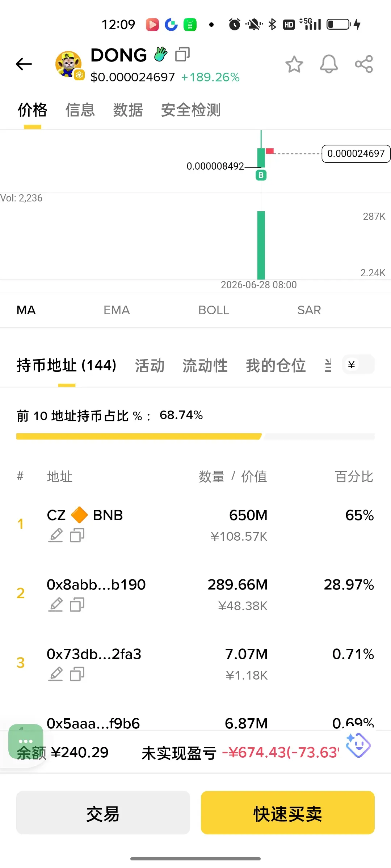
Task: Open the AI assistant face icon
Action: click(358, 745)
